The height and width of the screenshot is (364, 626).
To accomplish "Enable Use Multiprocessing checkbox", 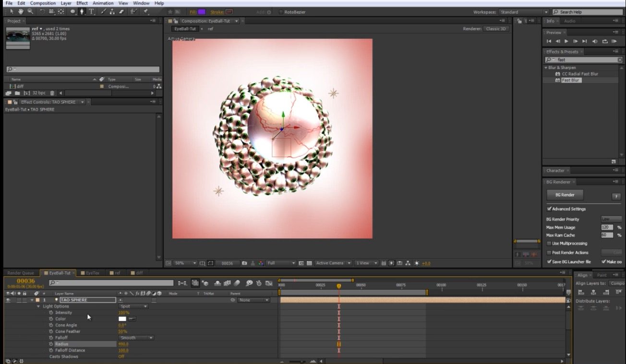I will pyautogui.click(x=549, y=244).
